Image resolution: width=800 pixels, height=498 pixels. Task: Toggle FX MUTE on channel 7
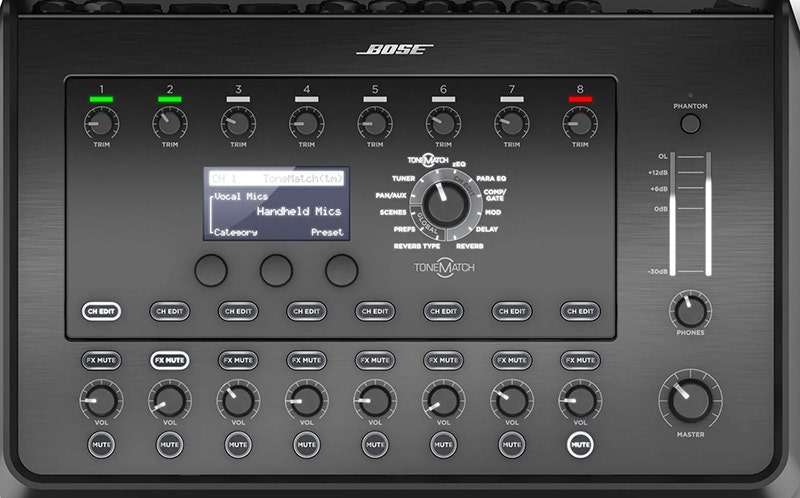pos(512,360)
